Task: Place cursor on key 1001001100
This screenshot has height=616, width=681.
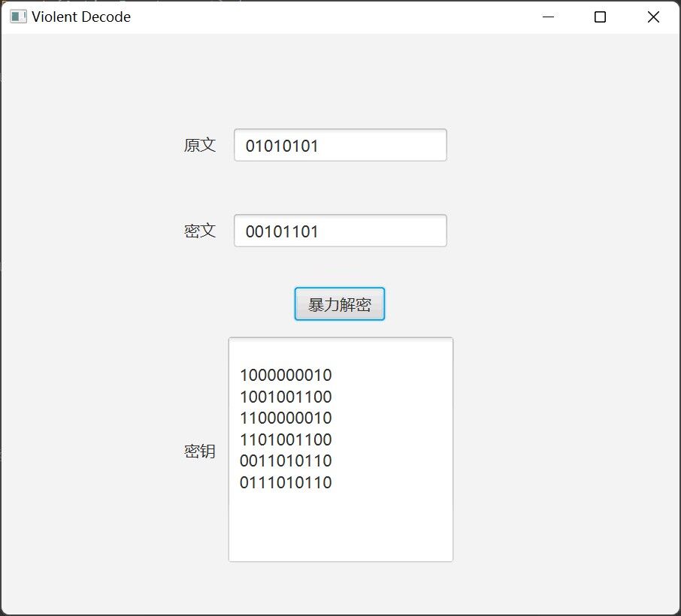Action: tap(286, 397)
